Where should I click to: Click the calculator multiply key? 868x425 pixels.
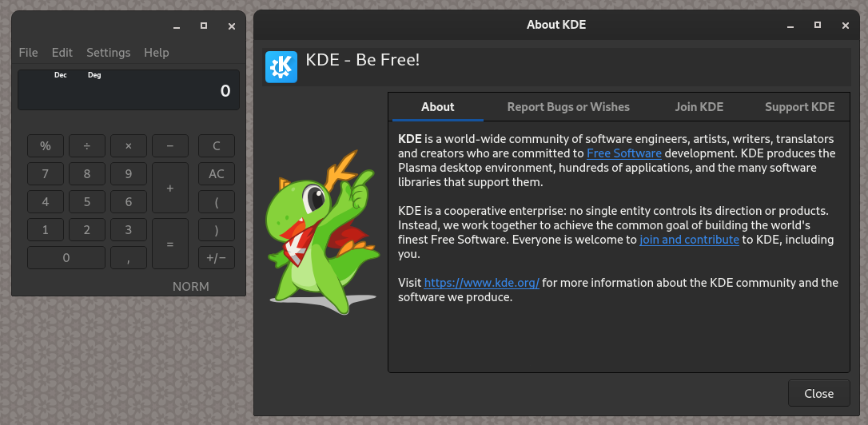click(x=129, y=146)
